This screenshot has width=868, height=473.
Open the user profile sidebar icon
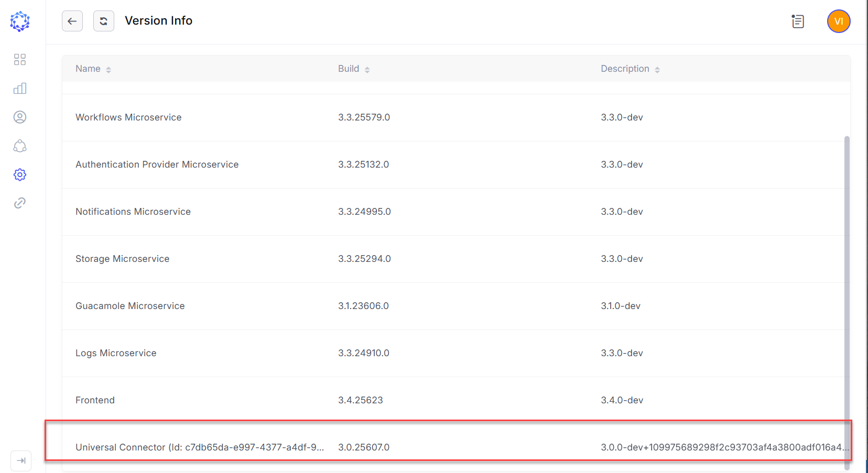tap(20, 117)
